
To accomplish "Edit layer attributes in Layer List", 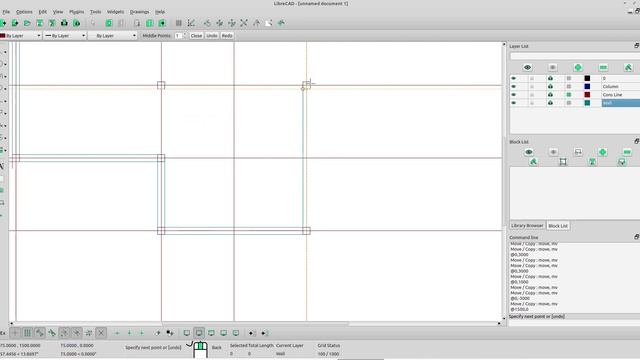I will [628, 67].
